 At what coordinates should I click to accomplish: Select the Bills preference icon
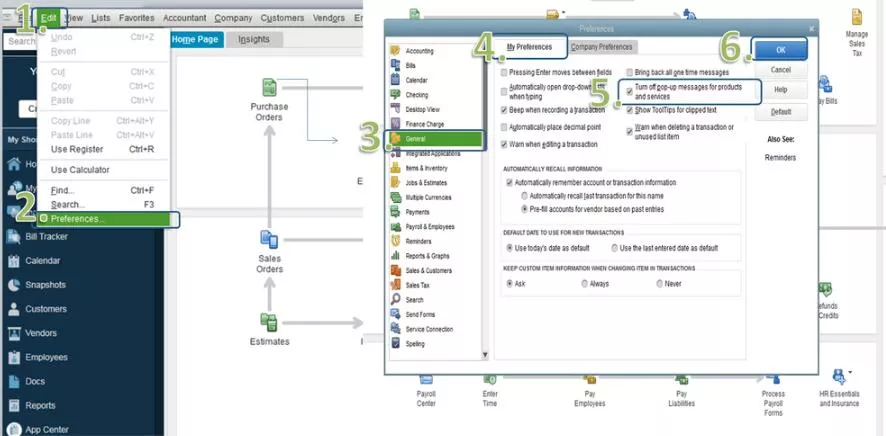(x=396, y=66)
